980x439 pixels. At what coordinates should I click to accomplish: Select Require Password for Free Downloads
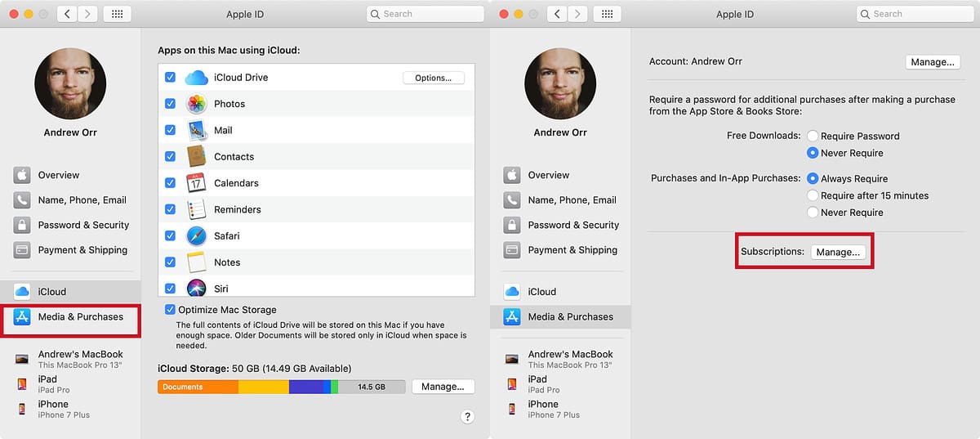pyautogui.click(x=813, y=136)
